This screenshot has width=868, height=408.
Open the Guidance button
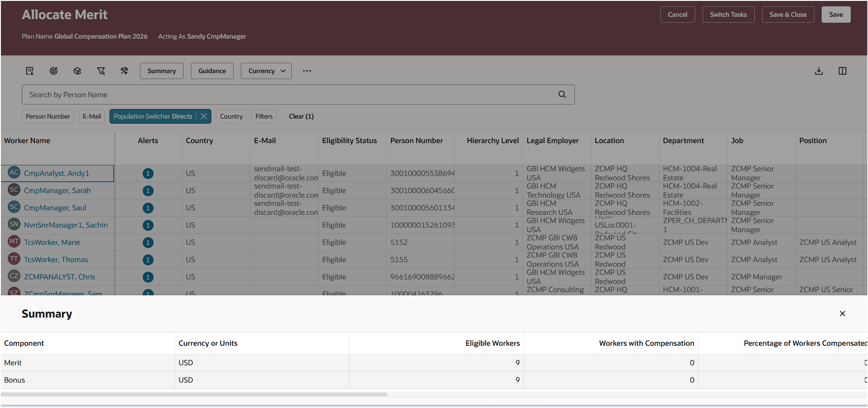click(212, 71)
